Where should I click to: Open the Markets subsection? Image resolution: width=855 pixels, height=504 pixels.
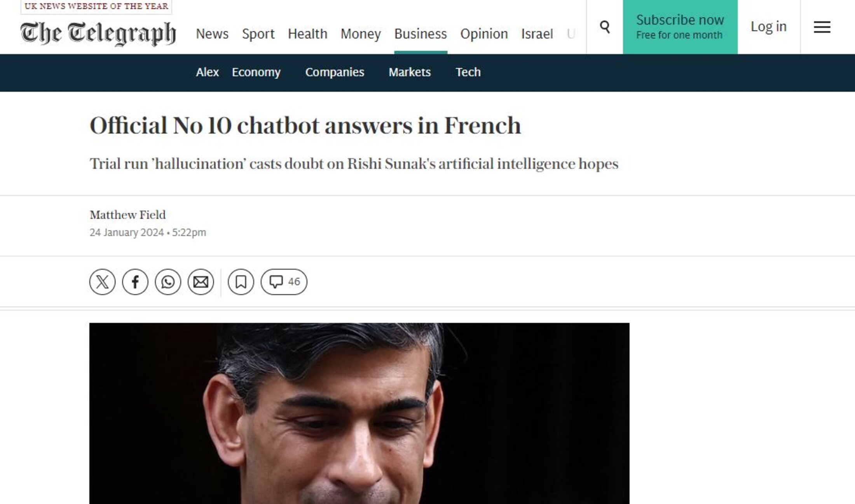pos(410,72)
